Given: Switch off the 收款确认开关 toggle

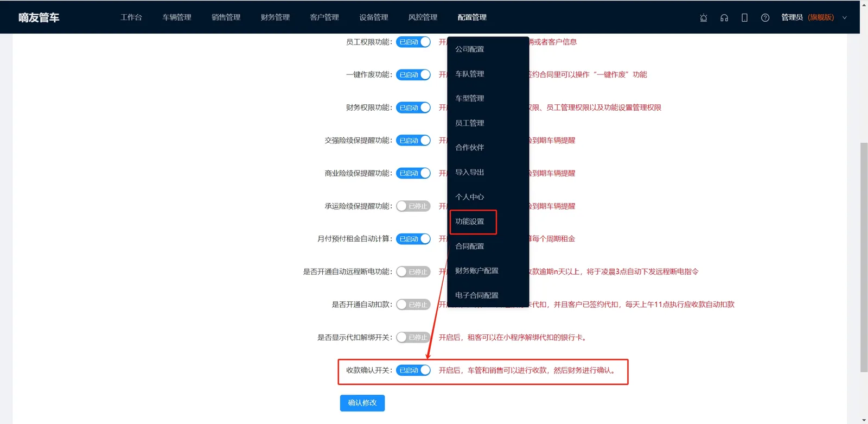Looking at the screenshot, I should click(413, 370).
